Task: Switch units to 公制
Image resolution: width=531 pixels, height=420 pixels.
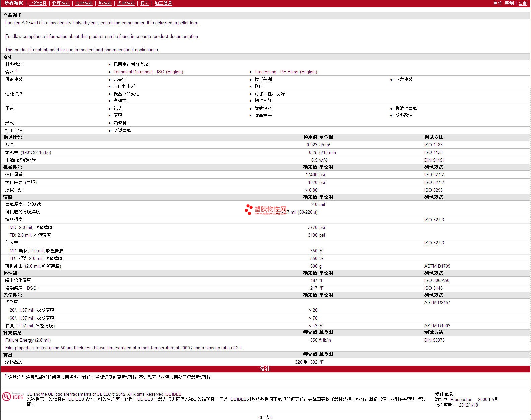Action: pyautogui.click(x=523, y=3)
